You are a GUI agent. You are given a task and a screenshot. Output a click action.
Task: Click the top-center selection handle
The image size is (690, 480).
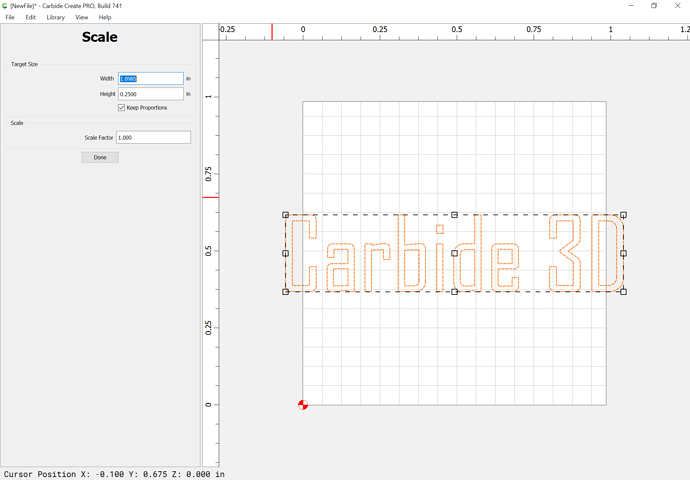point(455,215)
